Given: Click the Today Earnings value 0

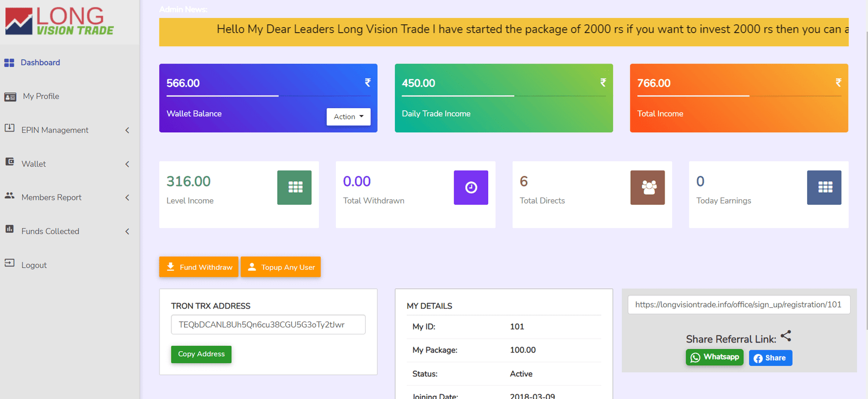Looking at the screenshot, I should 700,181.
